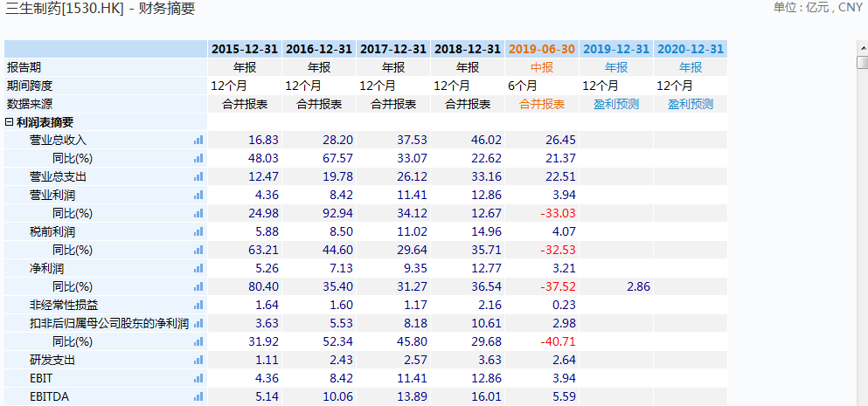The height and width of the screenshot is (406, 868).
Task: Open chart icon for EBIT row
Action: click(x=198, y=378)
